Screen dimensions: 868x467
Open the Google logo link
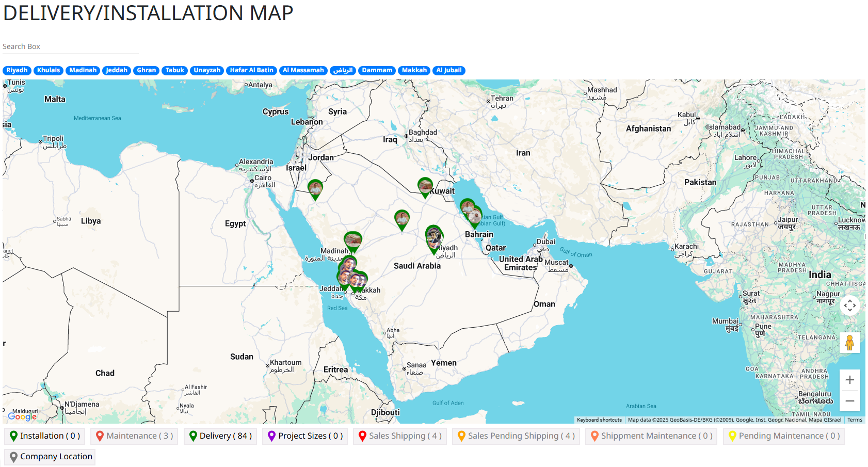(x=22, y=416)
